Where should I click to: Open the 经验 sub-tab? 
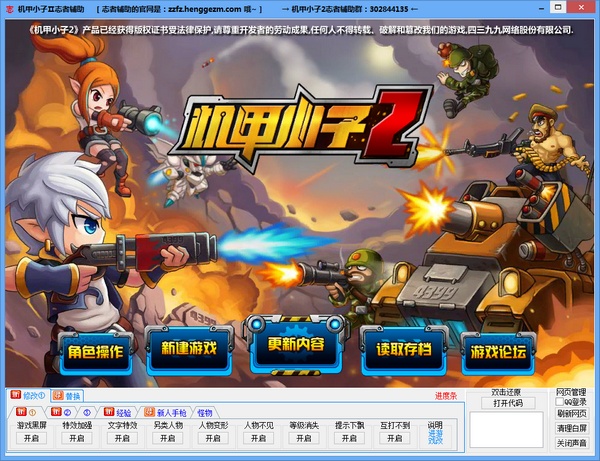(118, 412)
